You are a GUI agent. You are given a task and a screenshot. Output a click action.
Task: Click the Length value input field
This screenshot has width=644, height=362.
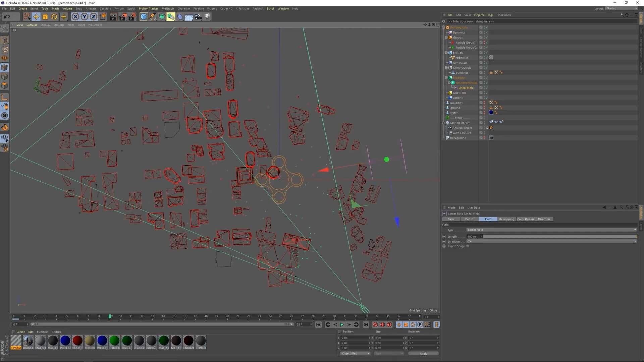[473, 236]
